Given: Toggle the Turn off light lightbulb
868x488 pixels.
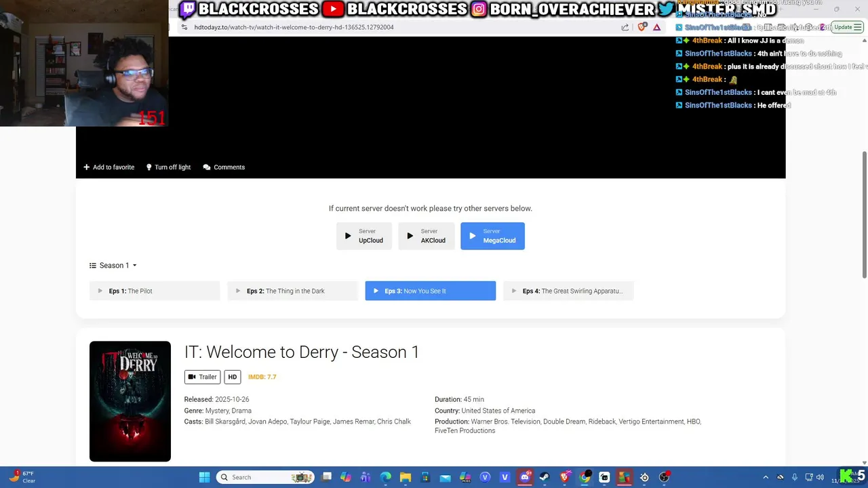Looking at the screenshot, I should (x=149, y=167).
